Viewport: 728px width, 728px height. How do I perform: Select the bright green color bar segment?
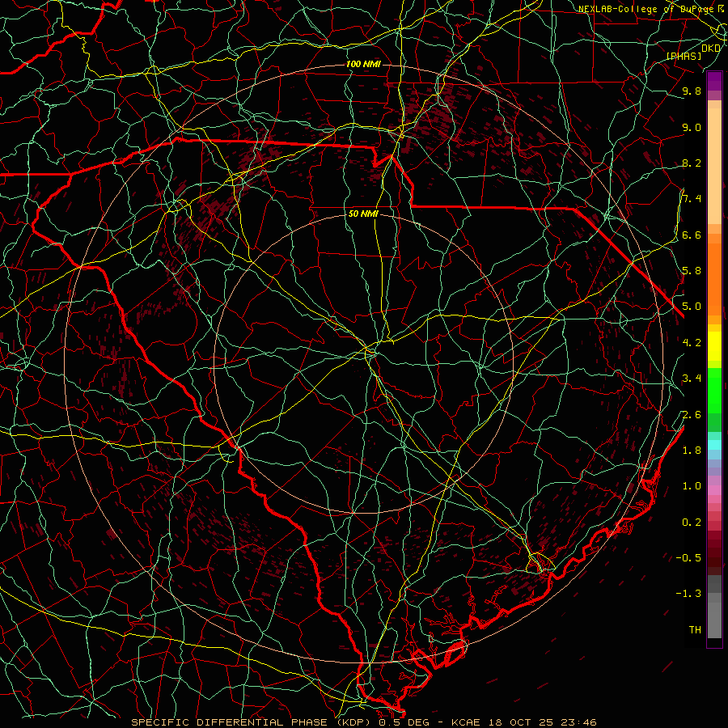714,390
